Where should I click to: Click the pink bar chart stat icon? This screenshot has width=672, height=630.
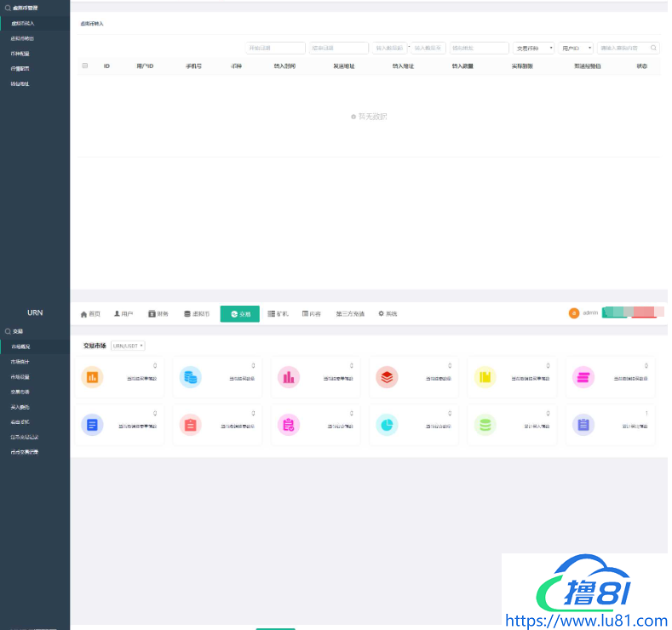pyautogui.click(x=288, y=376)
